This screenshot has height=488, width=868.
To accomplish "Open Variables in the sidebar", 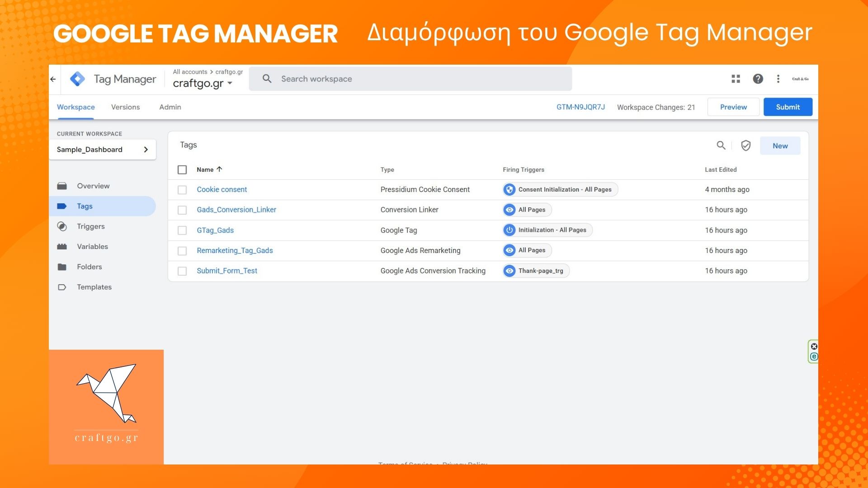I will coord(92,247).
